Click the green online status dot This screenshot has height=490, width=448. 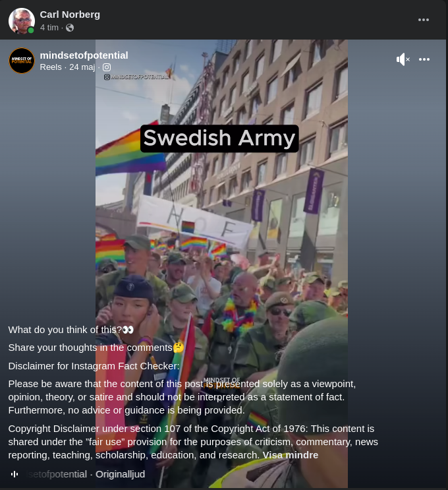tap(31, 30)
